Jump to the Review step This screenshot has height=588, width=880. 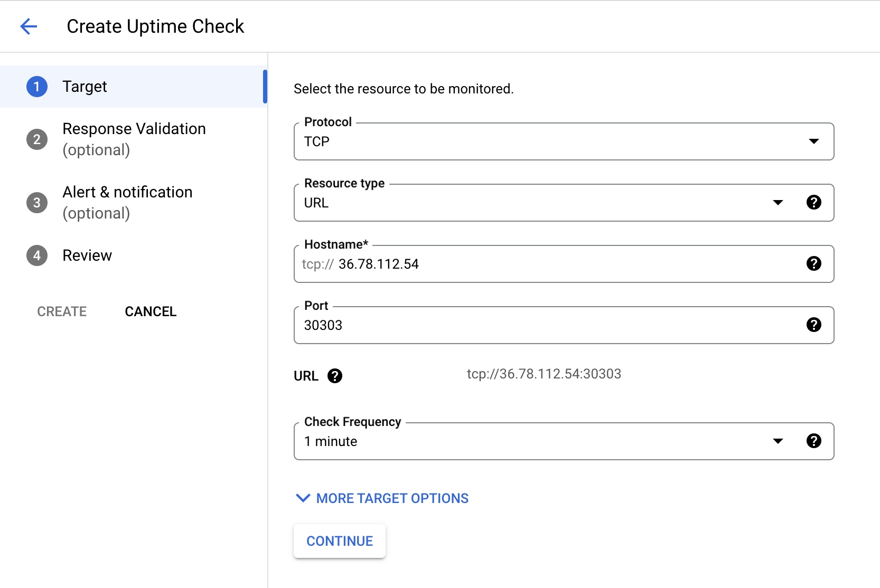[87, 255]
